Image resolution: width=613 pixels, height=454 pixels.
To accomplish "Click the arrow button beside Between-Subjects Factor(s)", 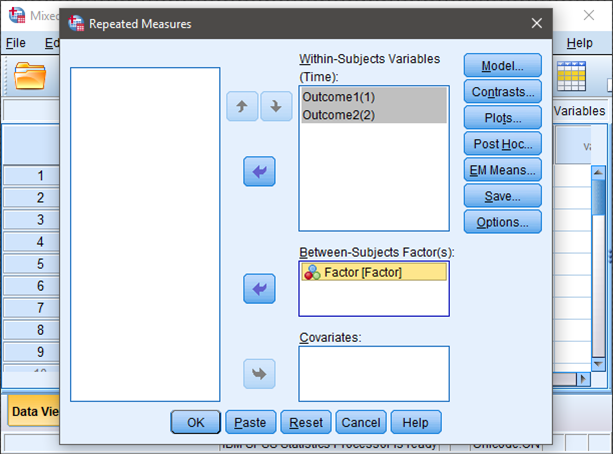I will (259, 289).
